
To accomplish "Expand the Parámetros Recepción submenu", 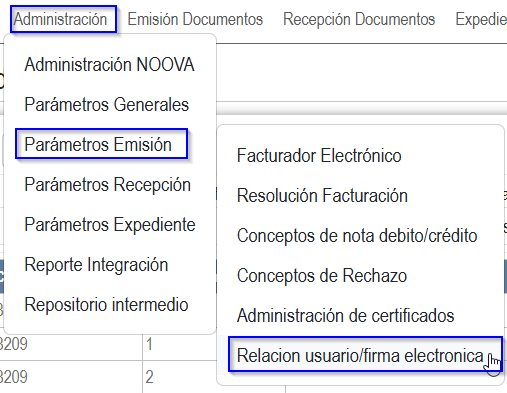I will coord(108,184).
